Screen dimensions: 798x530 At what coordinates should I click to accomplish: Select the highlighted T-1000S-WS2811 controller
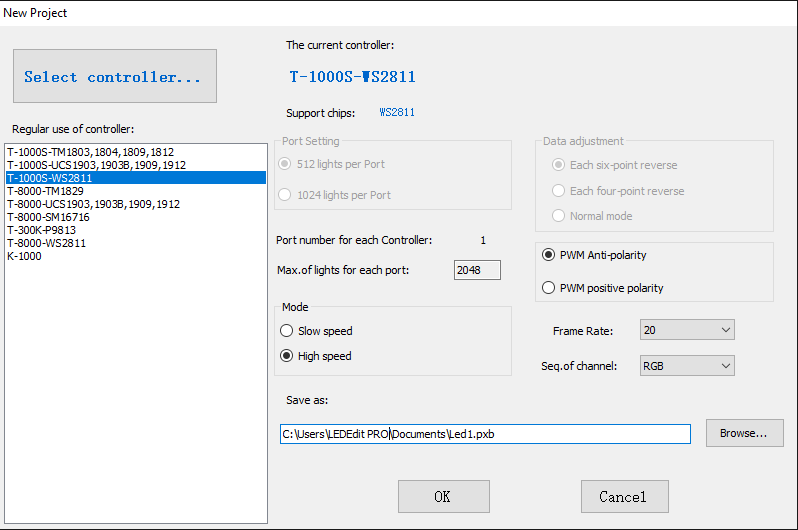click(50, 178)
